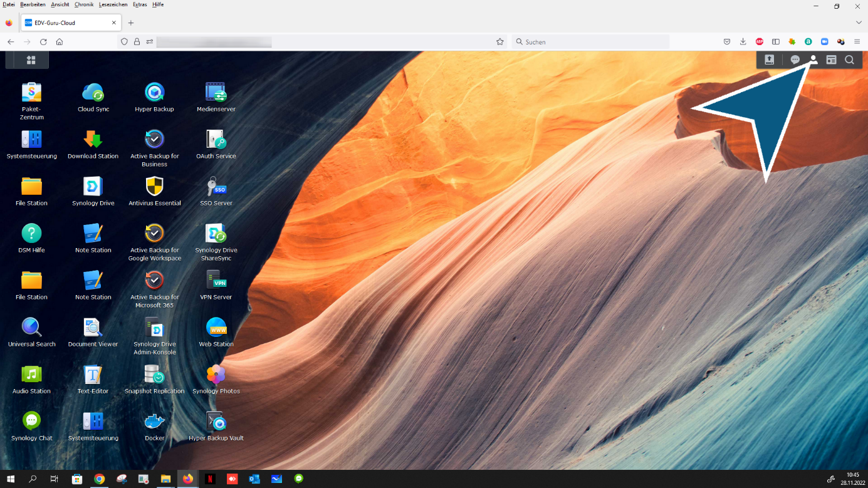Launch Audio Station
868x488 pixels.
[31, 375]
